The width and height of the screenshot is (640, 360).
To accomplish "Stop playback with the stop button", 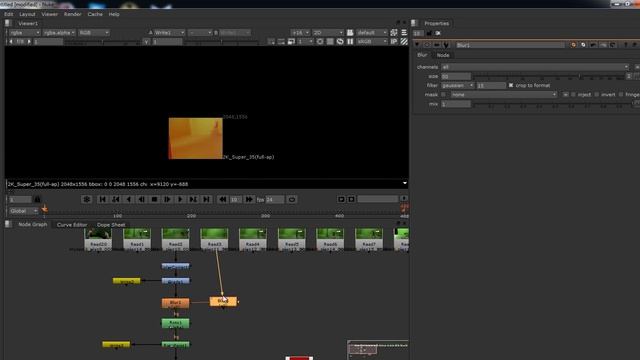I will click(x=154, y=199).
